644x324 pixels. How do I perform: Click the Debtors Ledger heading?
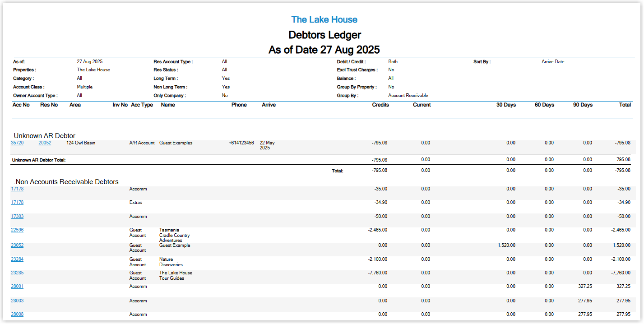[x=324, y=35]
